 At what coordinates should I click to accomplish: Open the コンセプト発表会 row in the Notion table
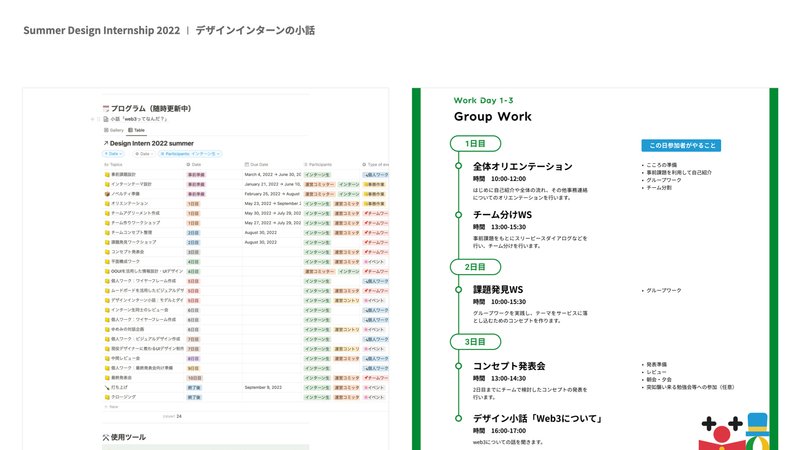tap(128, 252)
